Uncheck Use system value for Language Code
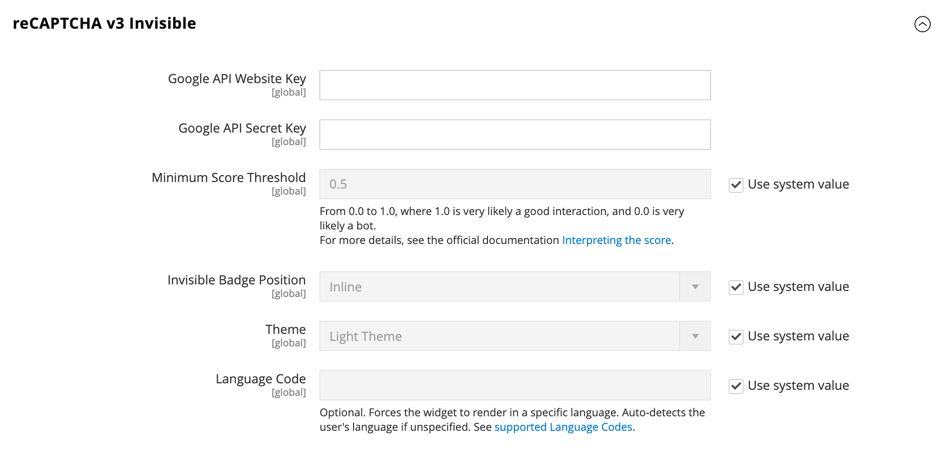The width and height of the screenshot is (943, 452). (736, 386)
